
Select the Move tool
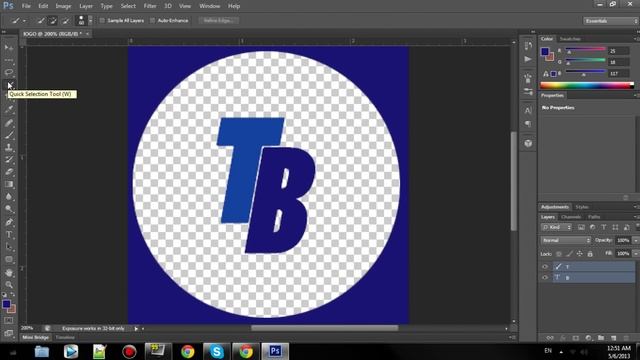click(x=9, y=48)
